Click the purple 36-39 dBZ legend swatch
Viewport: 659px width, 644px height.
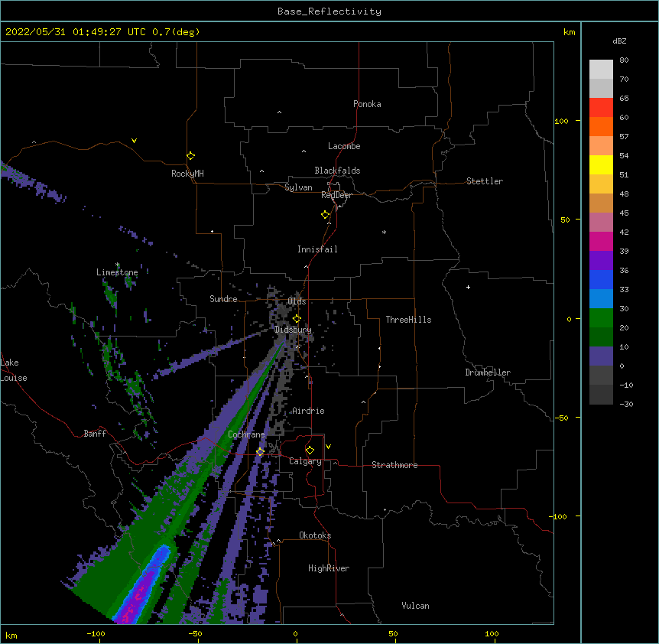click(601, 261)
